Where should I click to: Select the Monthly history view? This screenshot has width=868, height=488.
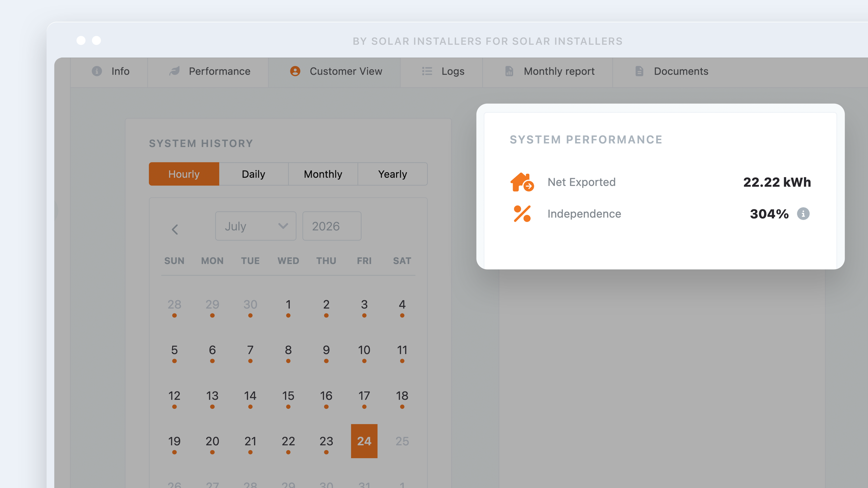click(x=323, y=174)
